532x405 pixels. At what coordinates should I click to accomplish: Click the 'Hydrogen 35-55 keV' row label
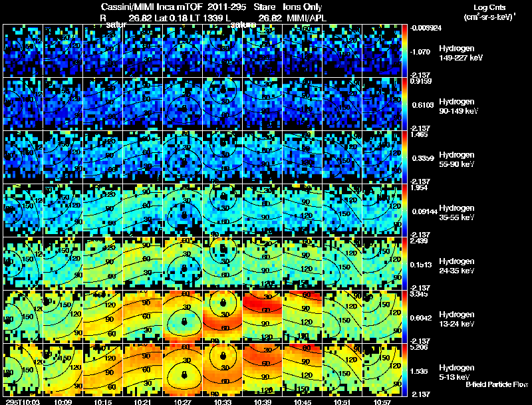pyautogui.click(x=457, y=213)
